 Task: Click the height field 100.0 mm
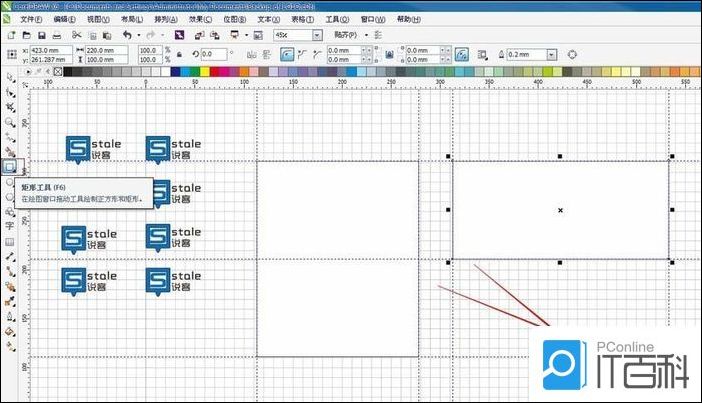(107, 60)
